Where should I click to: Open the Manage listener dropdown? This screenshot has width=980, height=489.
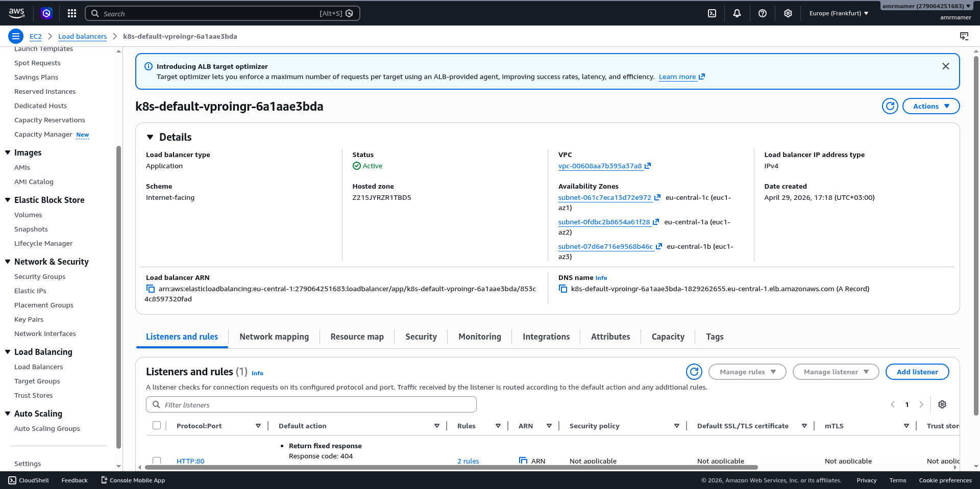pos(836,372)
